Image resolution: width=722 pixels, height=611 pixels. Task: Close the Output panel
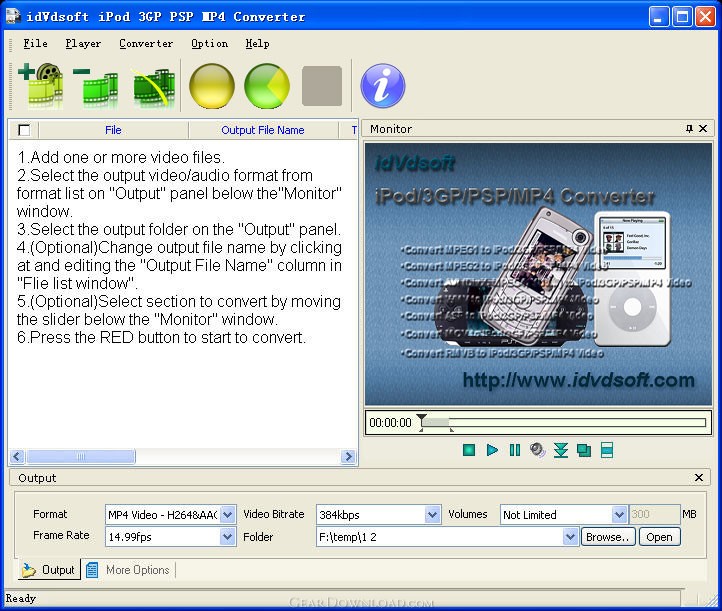(699, 478)
